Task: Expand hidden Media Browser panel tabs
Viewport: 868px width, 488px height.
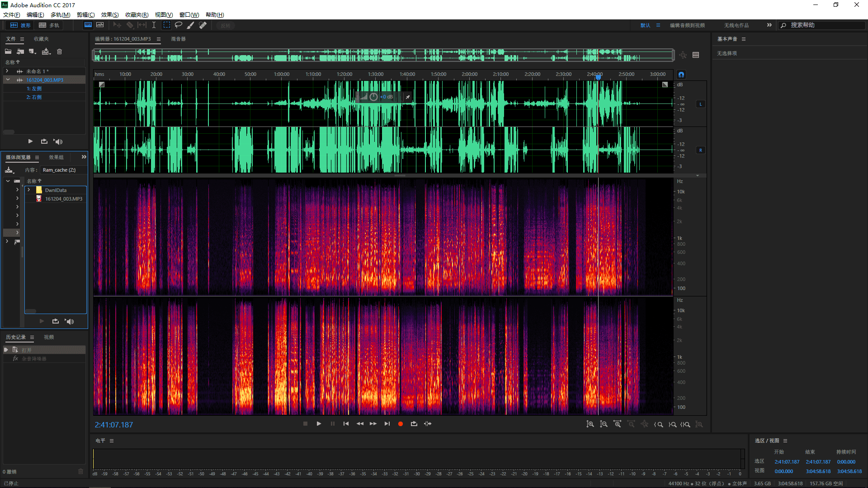Action: [84, 157]
